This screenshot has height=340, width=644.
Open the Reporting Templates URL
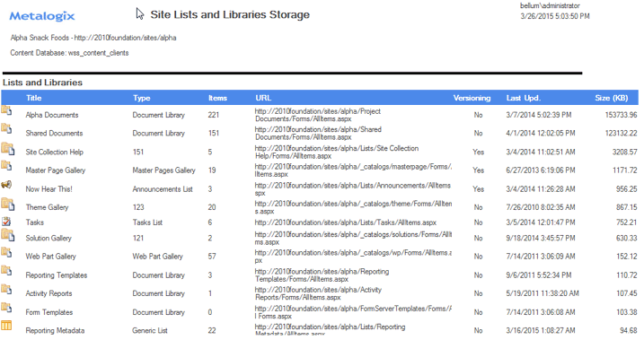point(322,275)
